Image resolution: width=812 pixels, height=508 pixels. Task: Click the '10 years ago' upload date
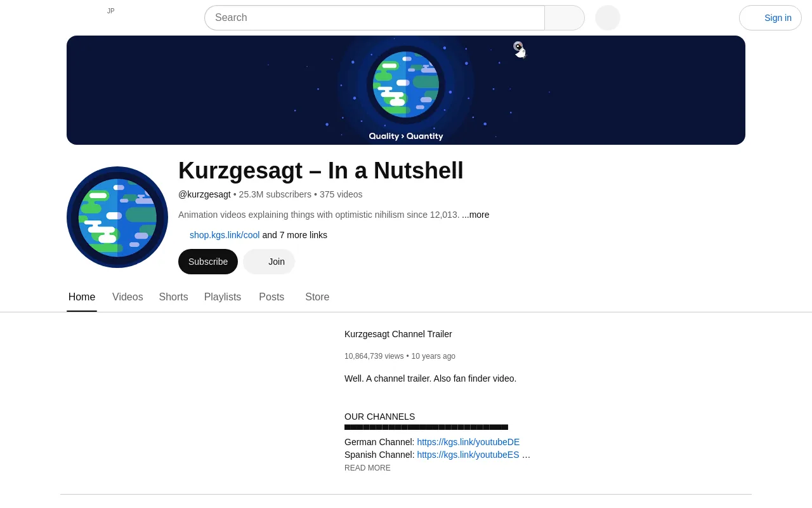[x=433, y=356]
